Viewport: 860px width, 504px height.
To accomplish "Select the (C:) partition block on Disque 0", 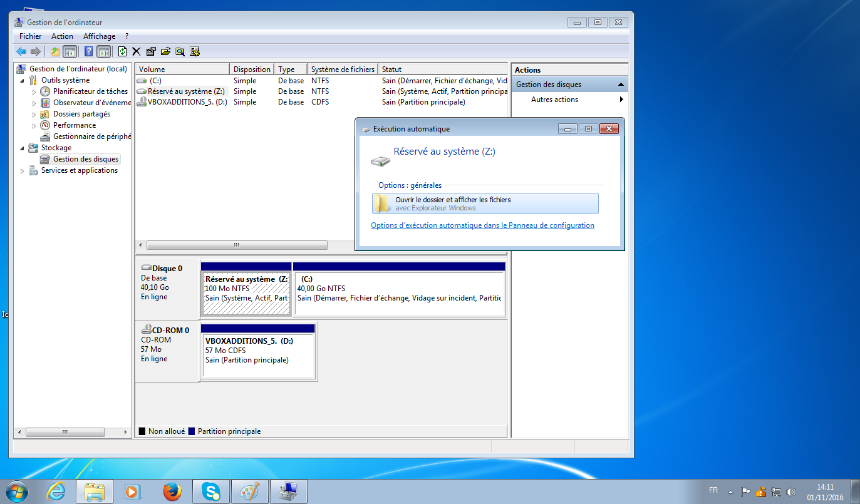I will pyautogui.click(x=399, y=293).
